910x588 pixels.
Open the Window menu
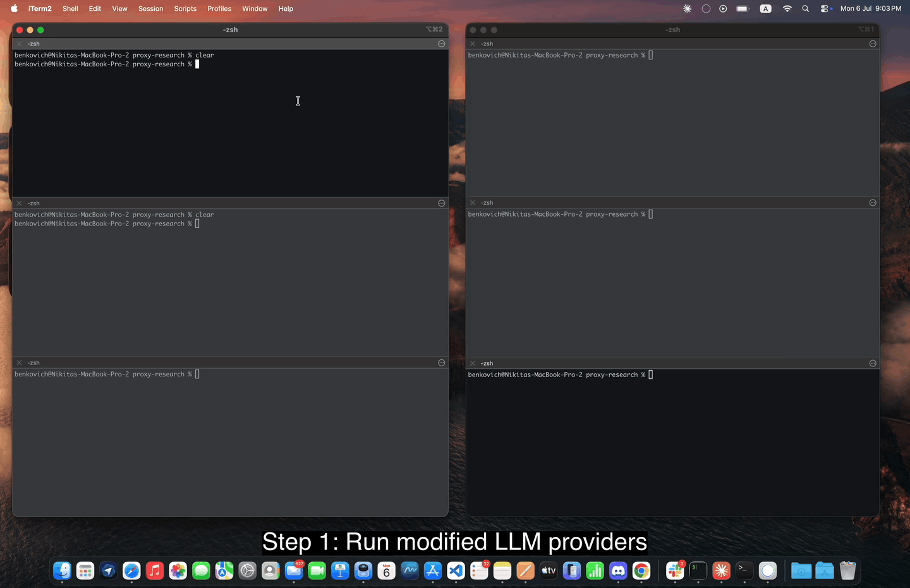click(255, 9)
